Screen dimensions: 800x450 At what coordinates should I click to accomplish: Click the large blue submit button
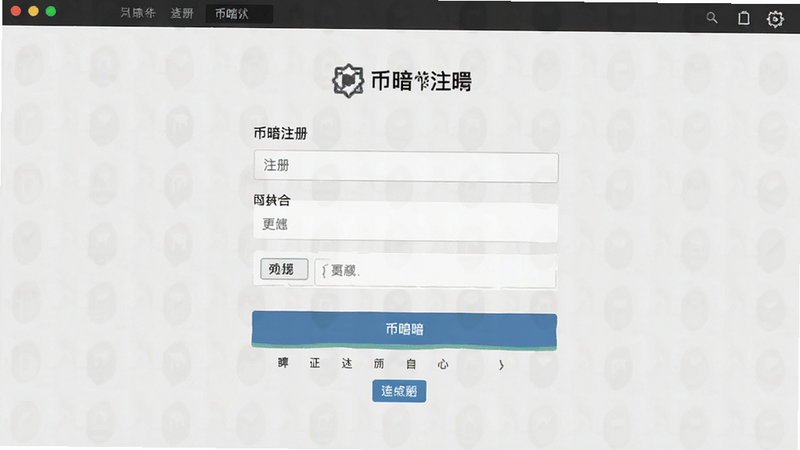[x=404, y=330]
